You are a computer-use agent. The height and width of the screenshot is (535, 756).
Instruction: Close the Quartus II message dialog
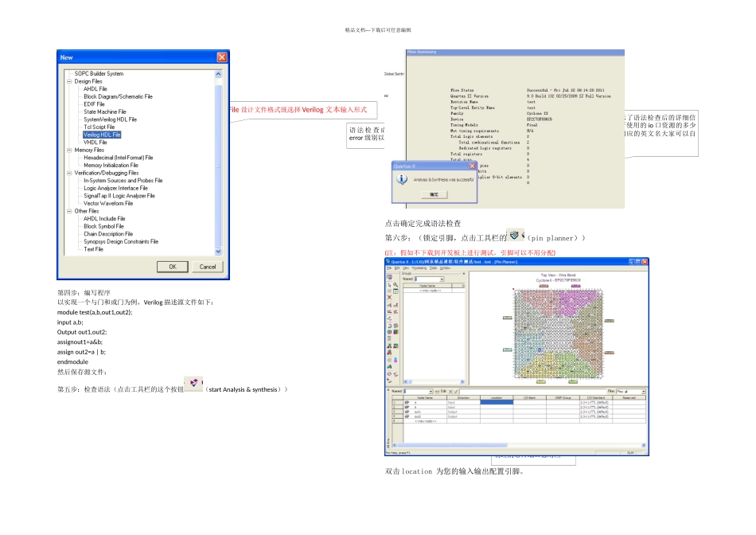pyautogui.click(x=472, y=166)
